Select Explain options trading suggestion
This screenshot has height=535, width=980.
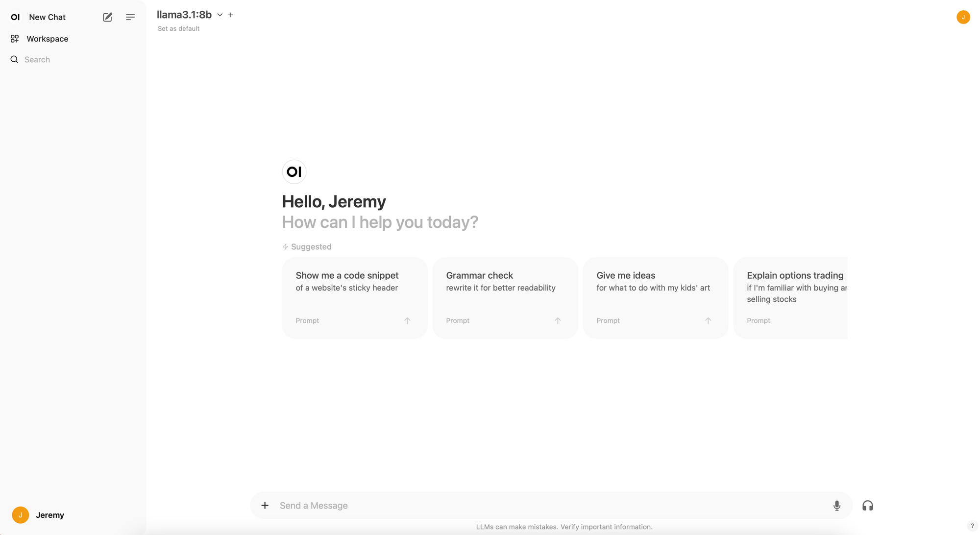[794, 297]
